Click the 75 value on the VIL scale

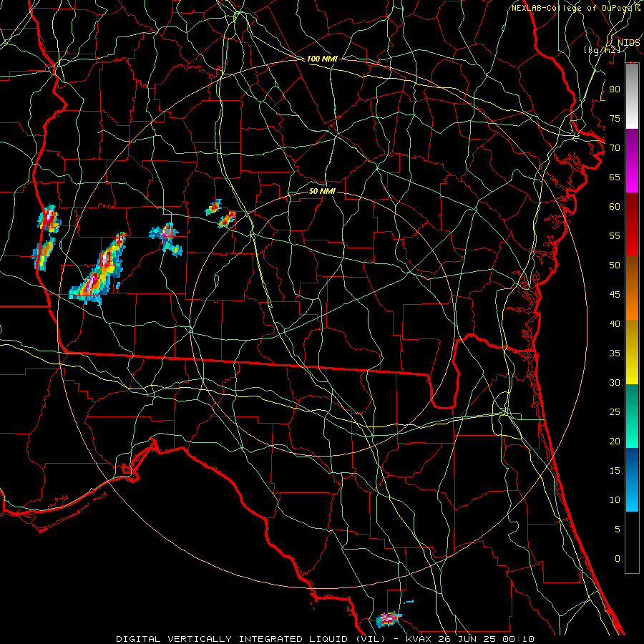click(x=615, y=119)
